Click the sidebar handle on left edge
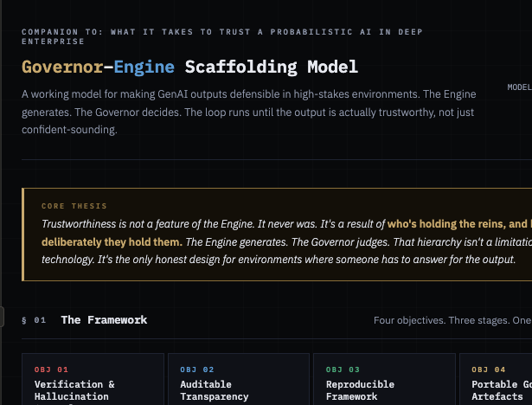This screenshot has width=532, height=405. pyautogui.click(x=3, y=318)
